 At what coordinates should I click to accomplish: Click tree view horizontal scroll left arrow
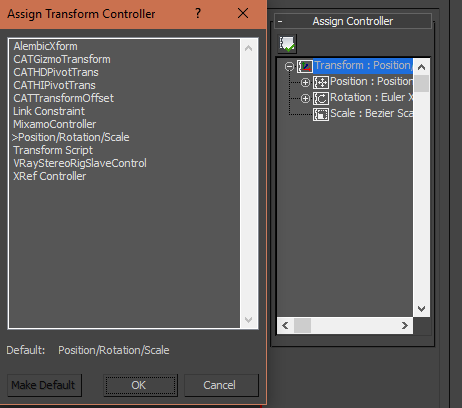(x=285, y=326)
